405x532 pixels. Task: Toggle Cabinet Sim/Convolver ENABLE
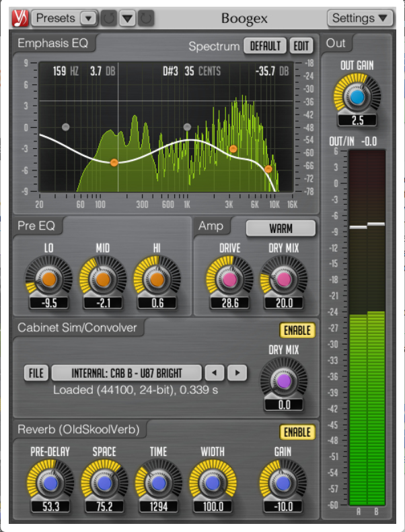(x=297, y=331)
